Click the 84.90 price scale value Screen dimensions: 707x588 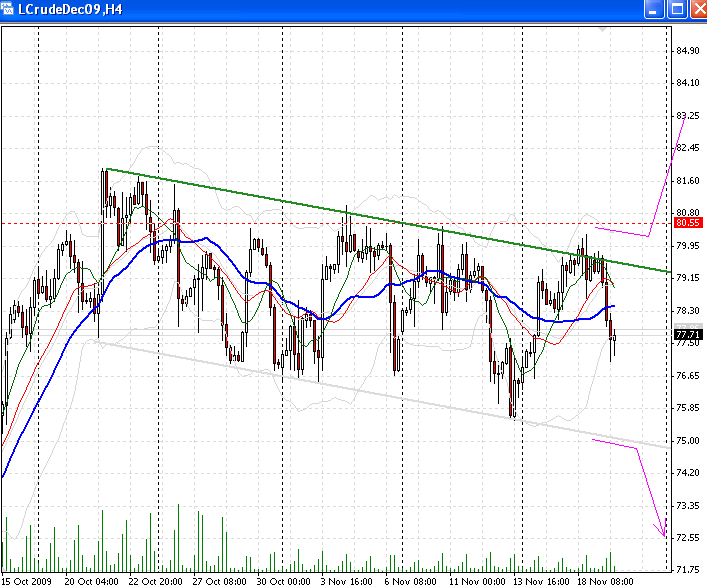[688, 51]
